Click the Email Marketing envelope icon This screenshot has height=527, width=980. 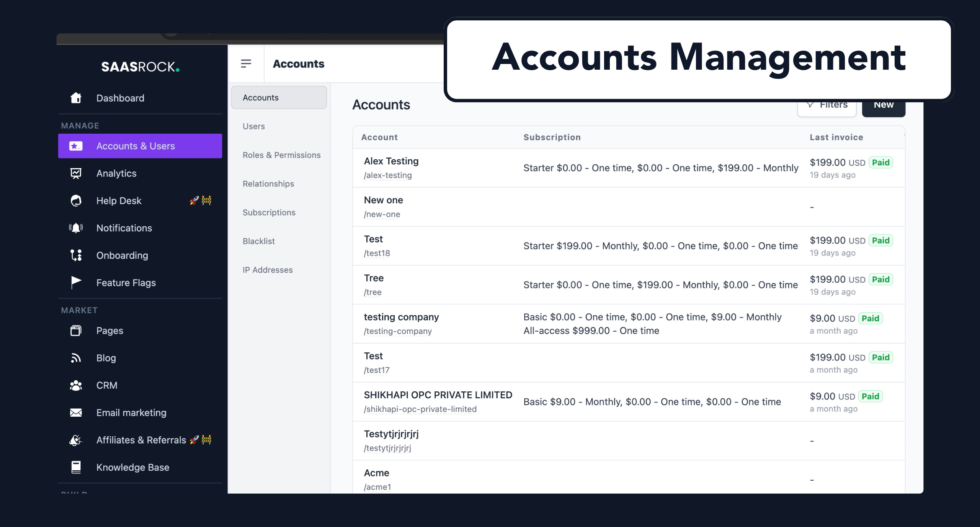(x=76, y=413)
